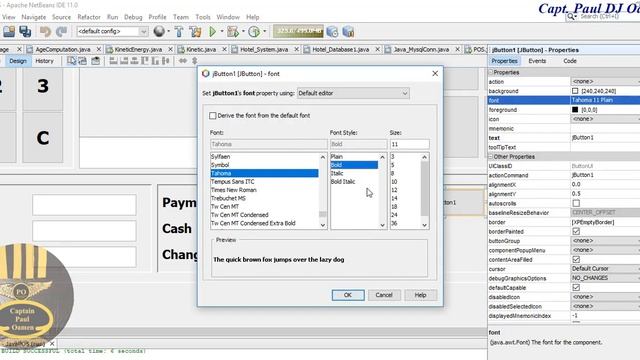Click the last toolbar icon with pause mark

348,31
